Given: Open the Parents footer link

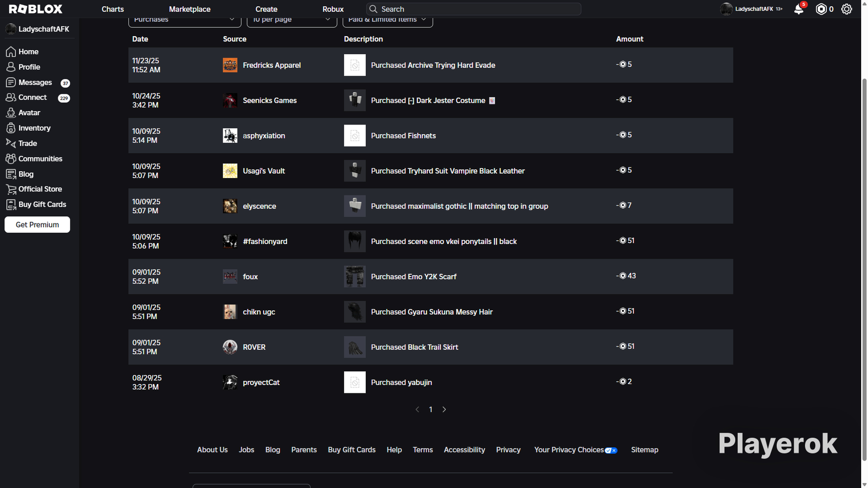Looking at the screenshot, I should 304,450.
